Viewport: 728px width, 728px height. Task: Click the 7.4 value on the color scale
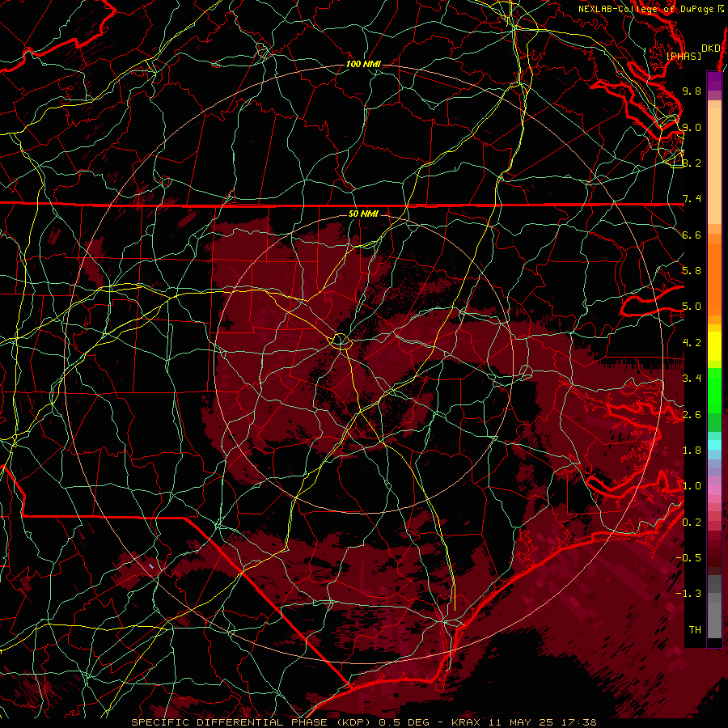pyautogui.click(x=692, y=199)
